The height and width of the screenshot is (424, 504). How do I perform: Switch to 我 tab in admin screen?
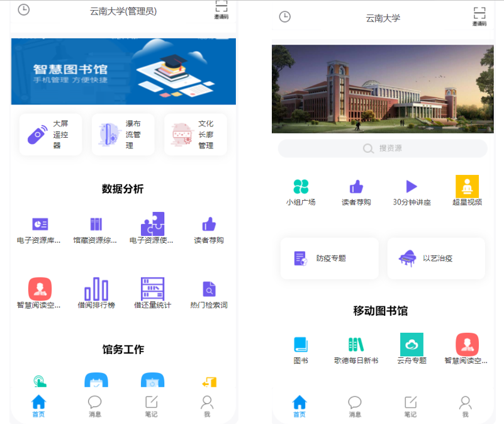[x=207, y=406]
